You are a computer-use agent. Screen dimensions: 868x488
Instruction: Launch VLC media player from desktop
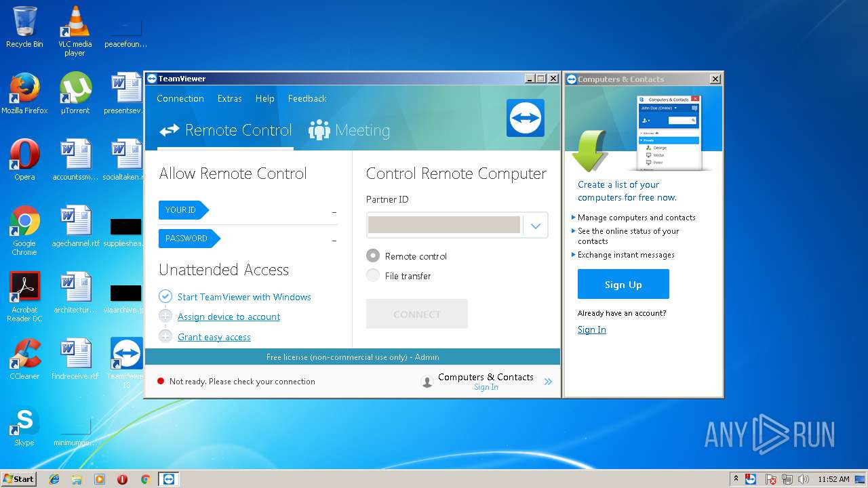[75, 30]
